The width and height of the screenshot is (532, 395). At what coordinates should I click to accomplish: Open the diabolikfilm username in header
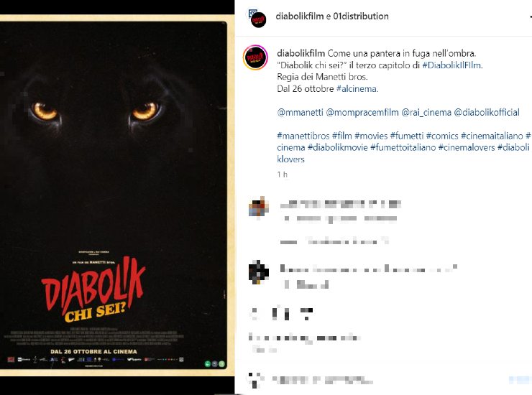(x=299, y=17)
